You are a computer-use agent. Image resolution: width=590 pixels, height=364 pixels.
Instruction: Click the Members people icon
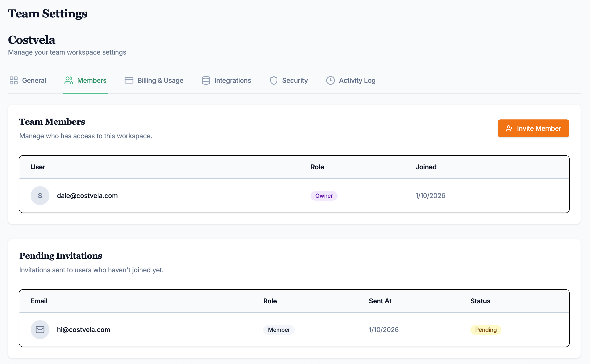(x=69, y=80)
